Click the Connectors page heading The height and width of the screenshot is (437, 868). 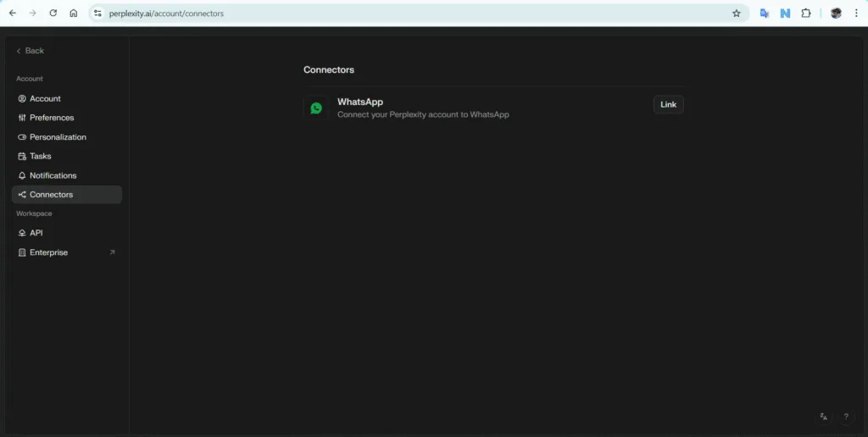coord(329,69)
